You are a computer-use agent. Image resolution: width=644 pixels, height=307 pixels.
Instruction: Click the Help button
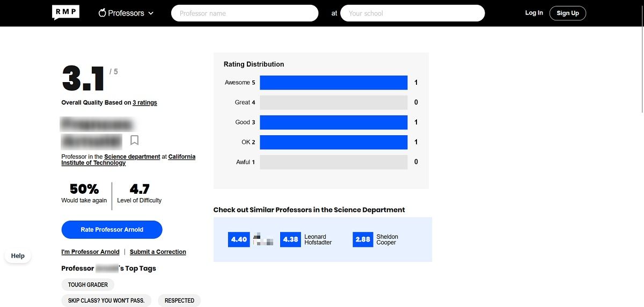click(x=18, y=256)
